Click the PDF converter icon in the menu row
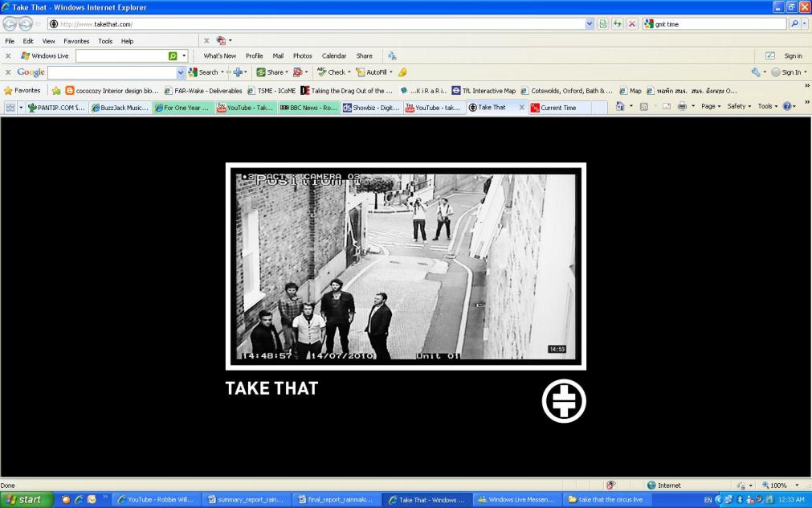The height and width of the screenshot is (508, 812). (221, 40)
